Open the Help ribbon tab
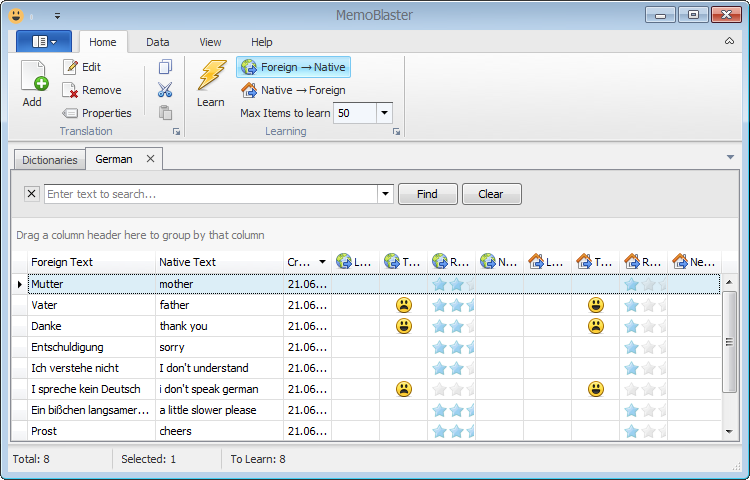Viewport: 750px width, 480px height. [262, 42]
